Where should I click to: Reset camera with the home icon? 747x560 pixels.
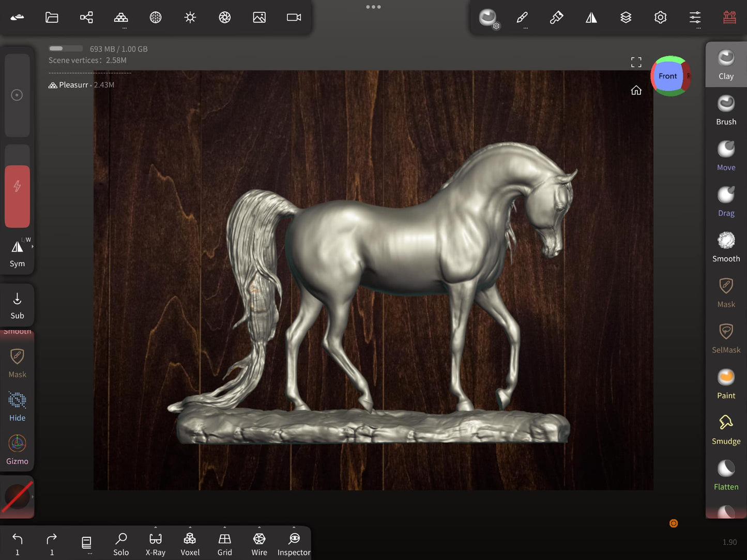coord(636,90)
